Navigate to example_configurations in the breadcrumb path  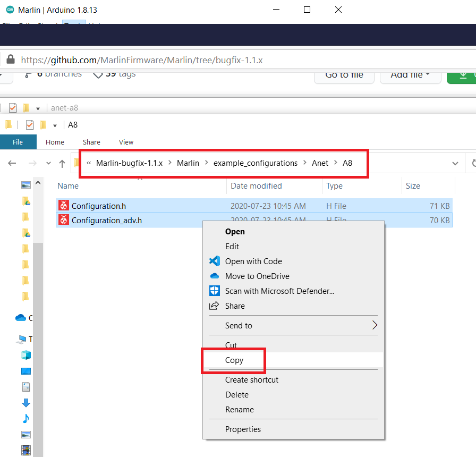[x=256, y=163]
